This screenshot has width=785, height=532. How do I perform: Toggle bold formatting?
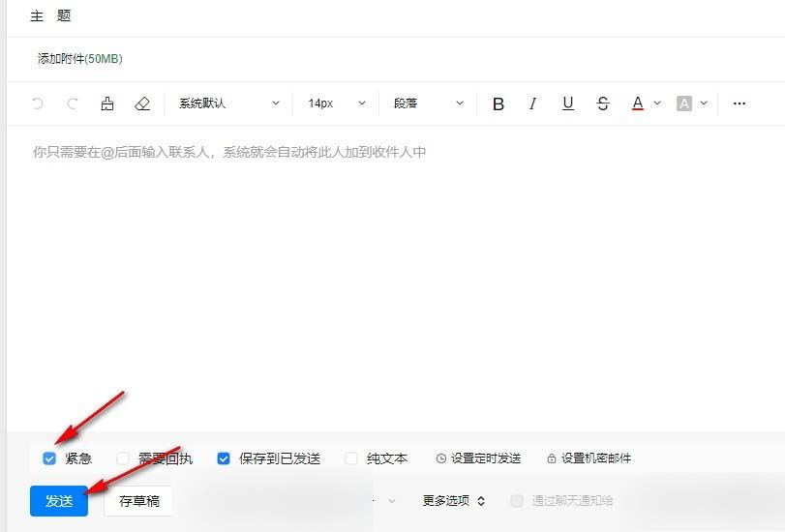click(x=498, y=103)
